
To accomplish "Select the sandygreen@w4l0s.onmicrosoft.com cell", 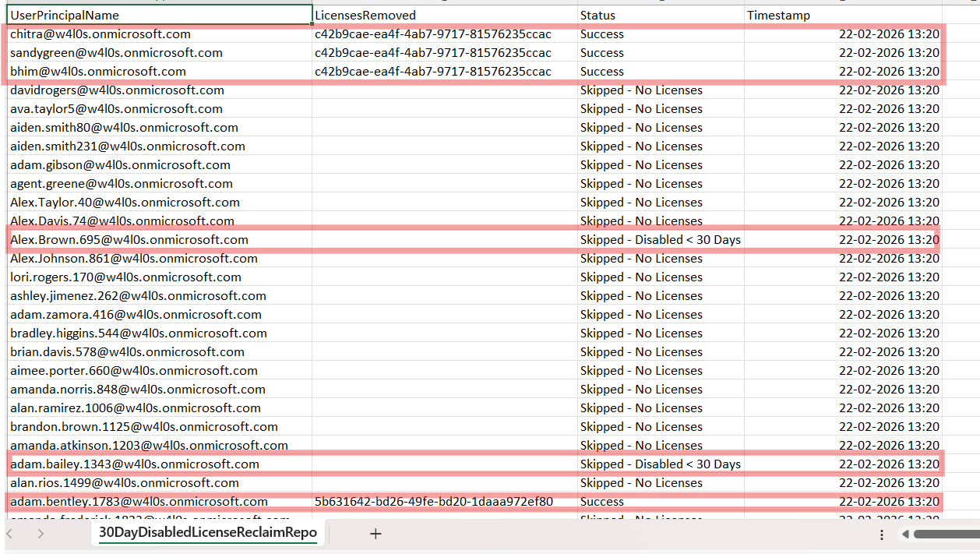I will tap(159, 53).
